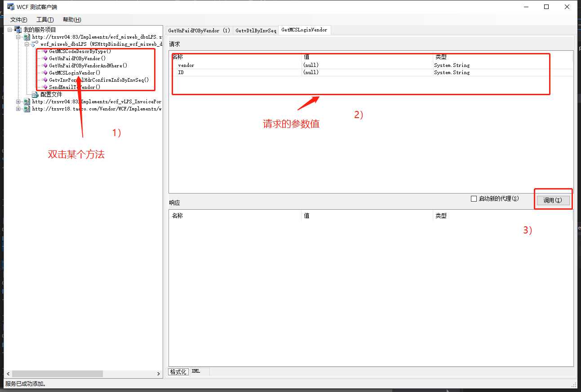Select GetUnPaidPOByVendorAndWhere() in the tree

(x=88, y=66)
